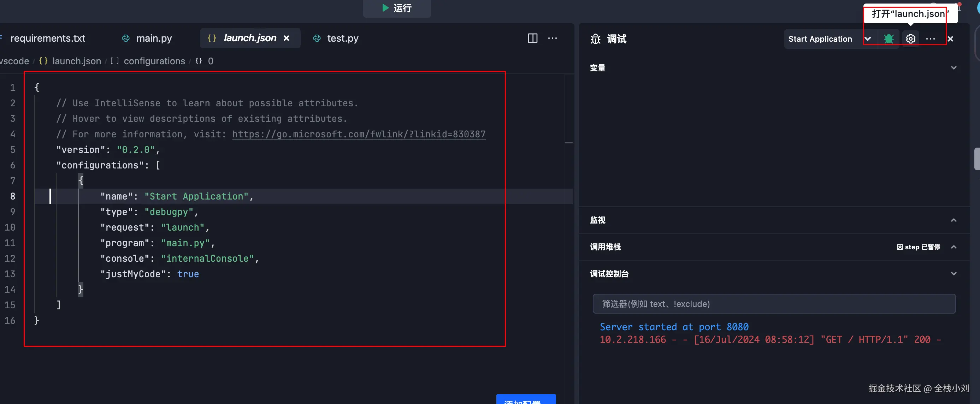Open the debug panel more-options ellipsis
980x404 pixels.
pos(930,39)
